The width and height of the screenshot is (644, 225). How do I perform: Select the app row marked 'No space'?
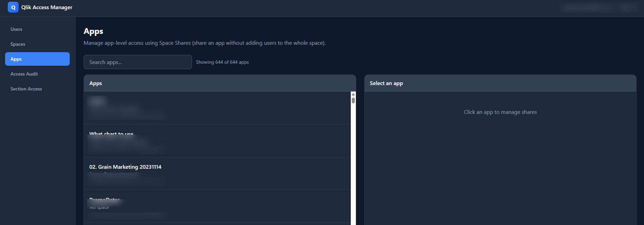[217, 206]
